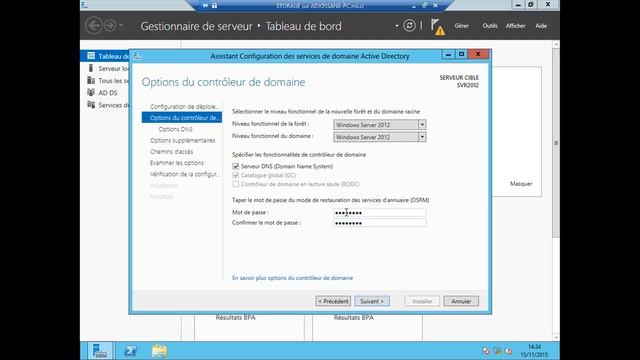The image size is (640, 360).
Task: Launch PowerShell from the taskbar
Action: [x=131, y=351]
